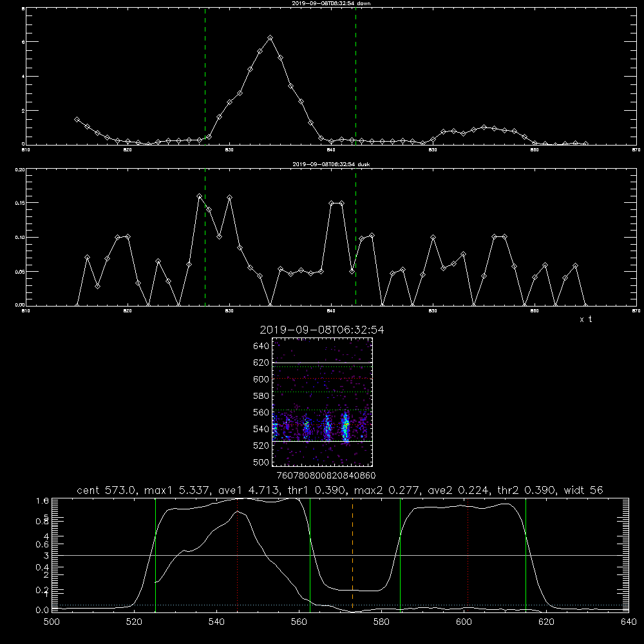Click the upper white horizontal line in spectrogram
The height and width of the screenshot is (644, 644).
coord(323,363)
